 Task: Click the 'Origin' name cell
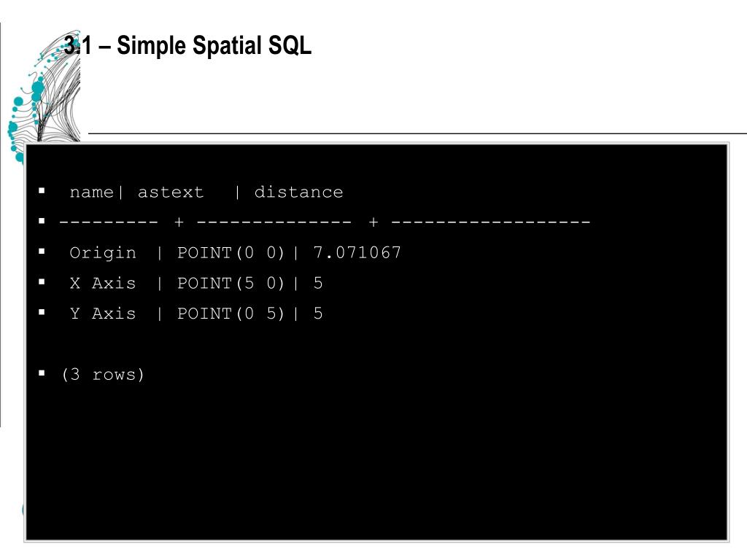pyautogui.click(x=103, y=253)
